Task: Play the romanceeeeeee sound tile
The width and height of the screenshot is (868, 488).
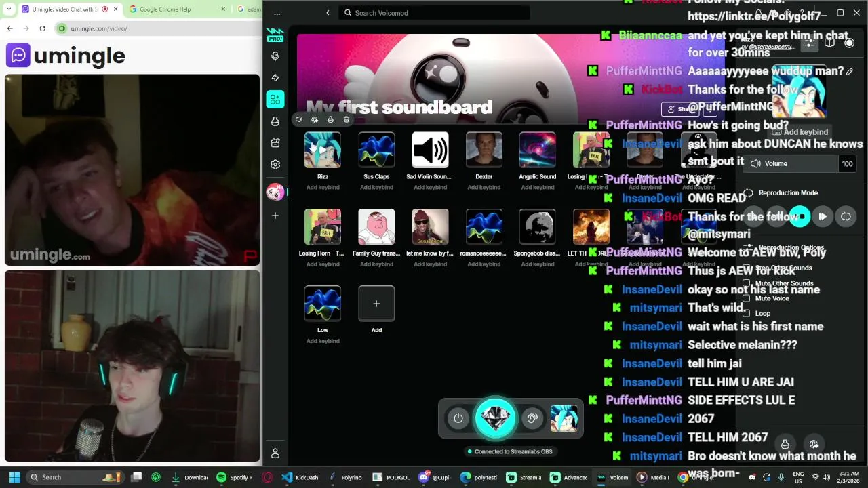Action: pyautogui.click(x=484, y=226)
